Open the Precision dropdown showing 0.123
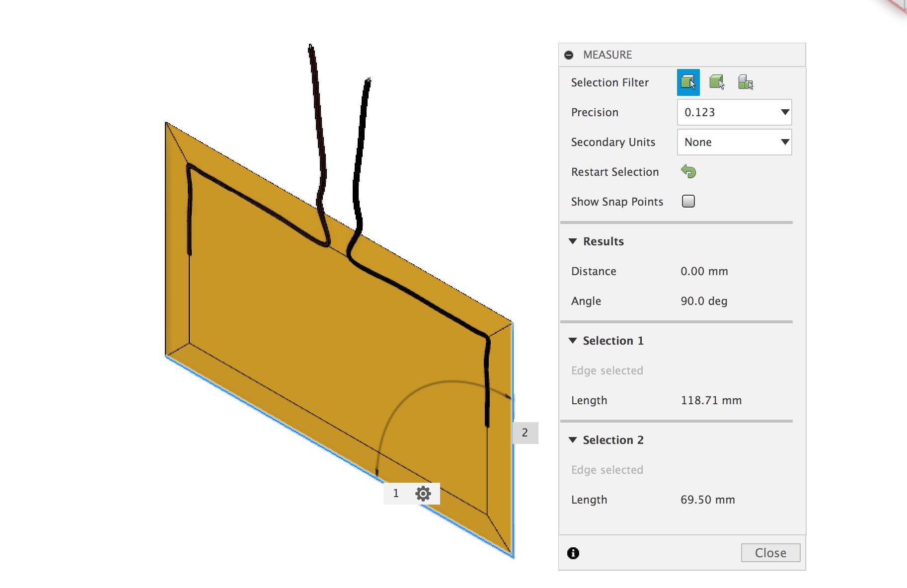This screenshot has height=588, width=907. 734,112
